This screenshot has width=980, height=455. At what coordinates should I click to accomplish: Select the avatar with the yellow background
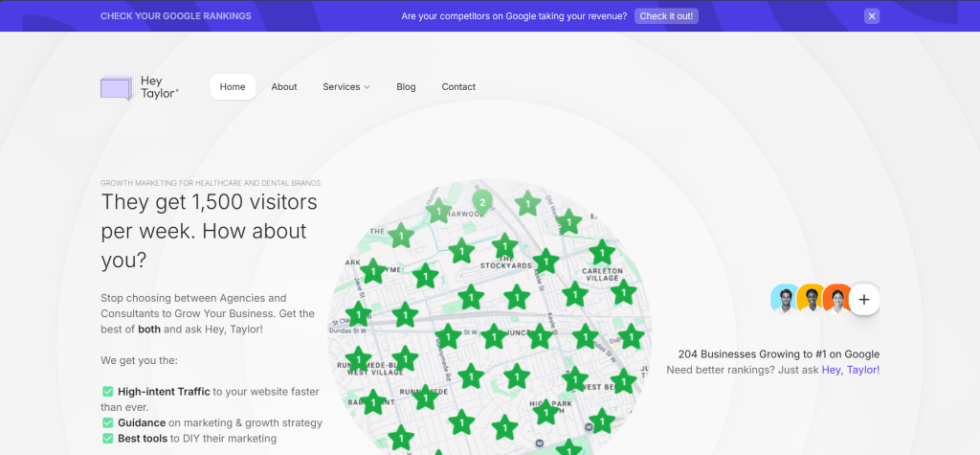click(x=812, y=299)
